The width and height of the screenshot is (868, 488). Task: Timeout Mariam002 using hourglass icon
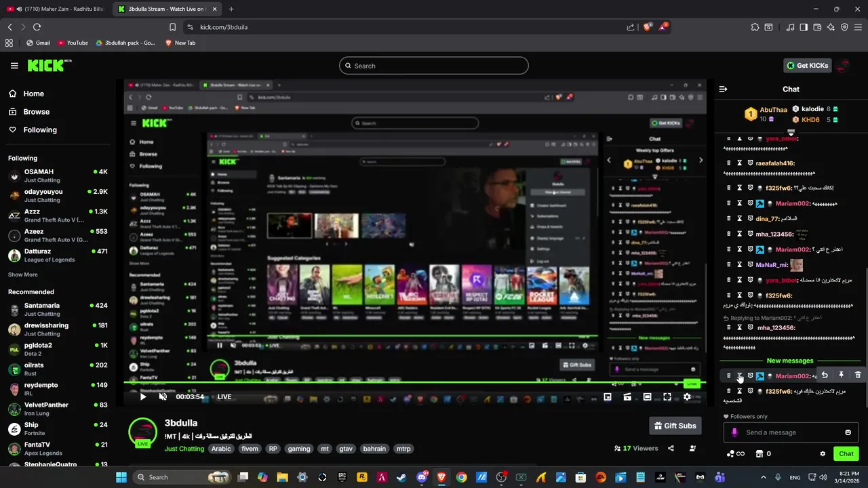[739, 376]
